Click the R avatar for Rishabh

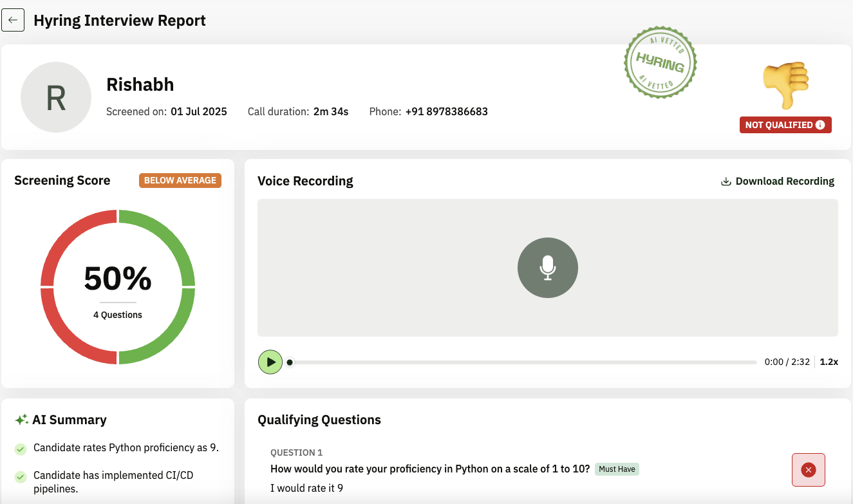56,97
